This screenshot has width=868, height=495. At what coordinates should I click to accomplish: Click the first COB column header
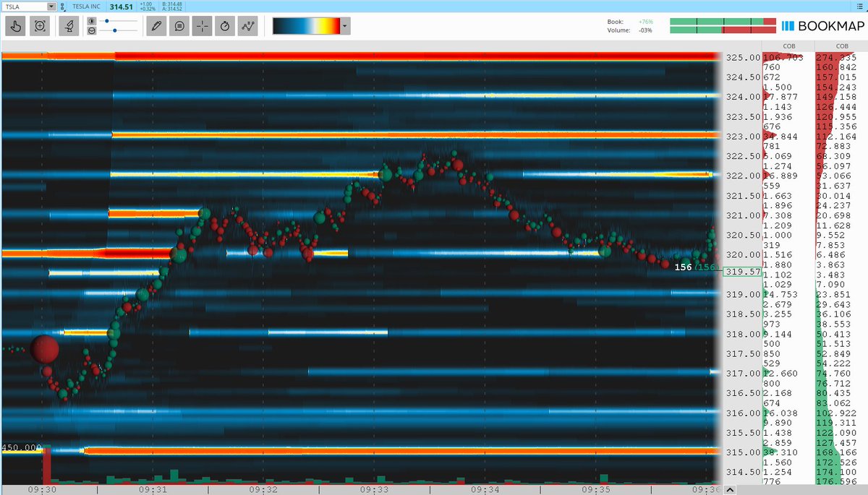click(788, 47)
